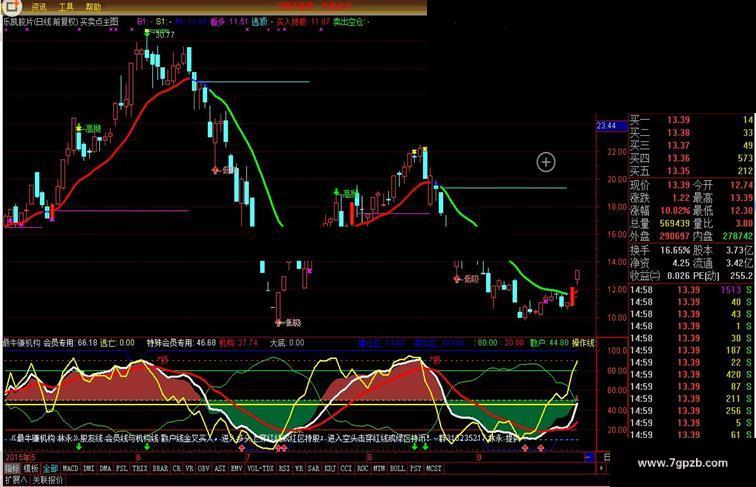Select the BOLL indicator
This screenshot has width=756, height=487.
tap(397, 468)
